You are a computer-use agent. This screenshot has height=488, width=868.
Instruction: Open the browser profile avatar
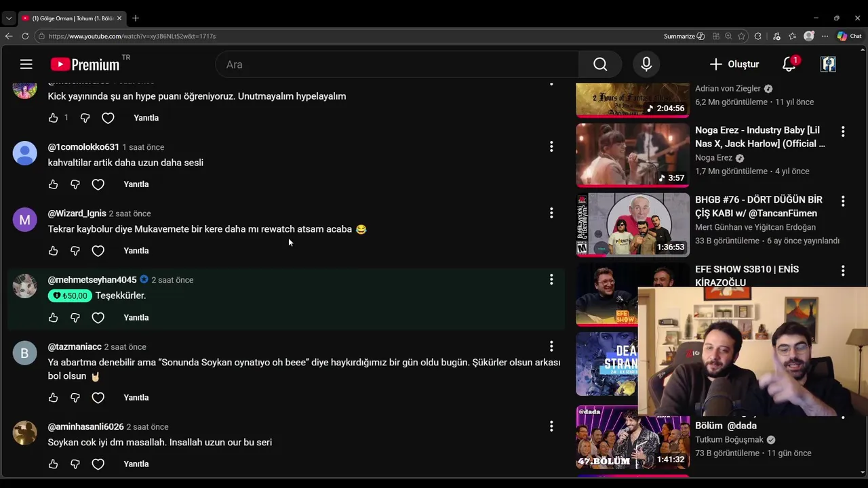808,36
